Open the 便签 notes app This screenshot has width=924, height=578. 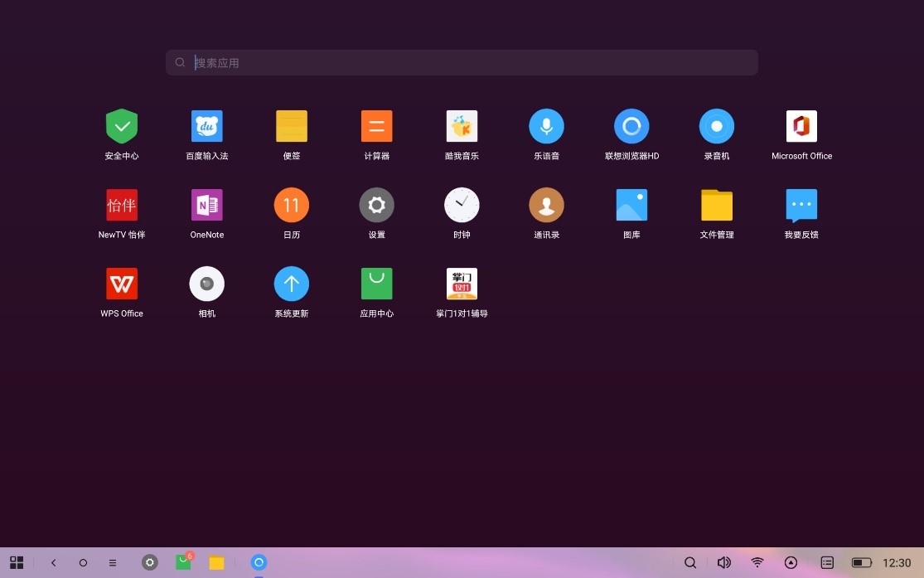click(x=292, y=126)
